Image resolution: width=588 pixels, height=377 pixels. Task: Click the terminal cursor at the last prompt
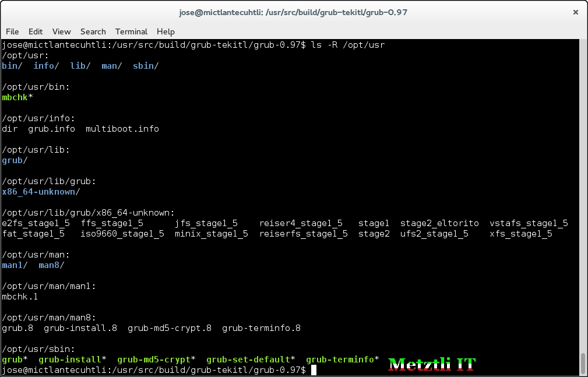pos(314,371)
